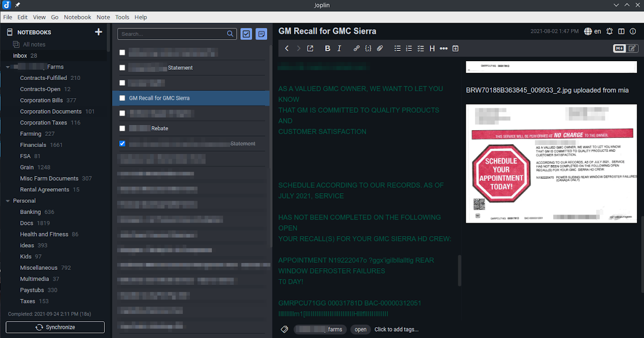Insert a numbered list

pyautogui.click(x=409, y=48)
